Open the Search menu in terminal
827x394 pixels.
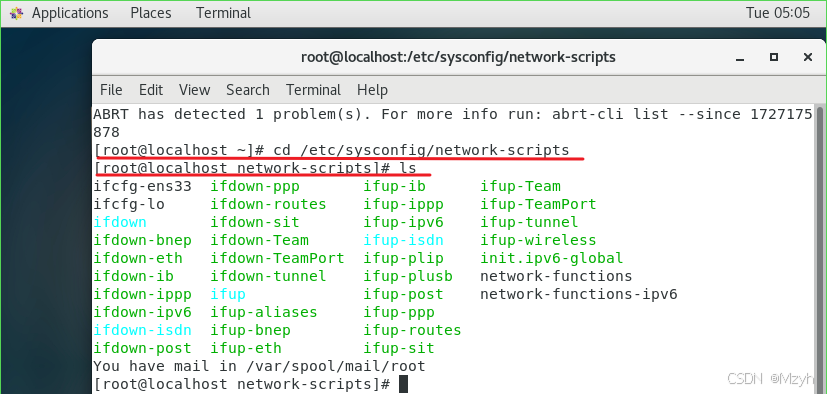[248, 90]
